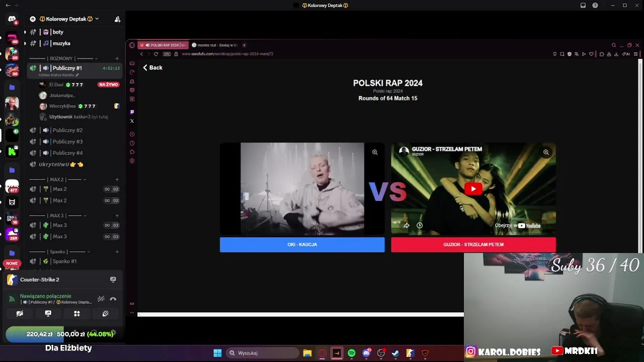Viewport: 644px width, 362px height.
Task: Click the browser search magnifier icon
Action: (x=613, y=45)
